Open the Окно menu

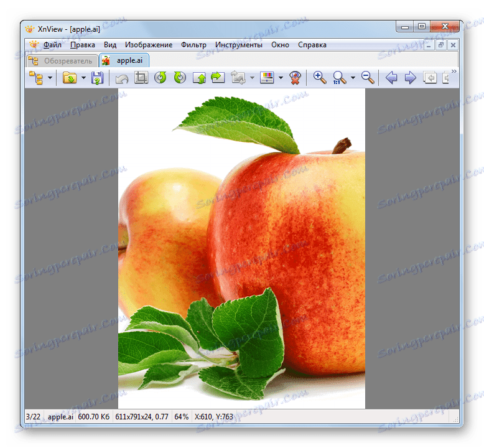[x=281, y=45]
